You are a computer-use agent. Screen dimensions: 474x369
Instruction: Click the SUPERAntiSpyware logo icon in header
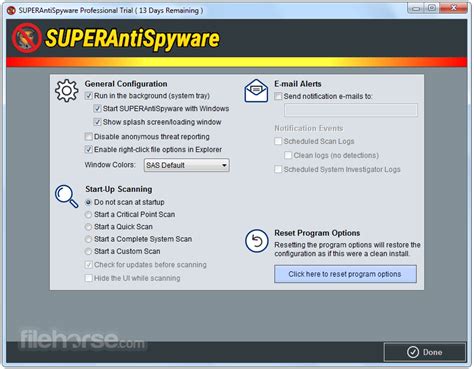(27, 38)
